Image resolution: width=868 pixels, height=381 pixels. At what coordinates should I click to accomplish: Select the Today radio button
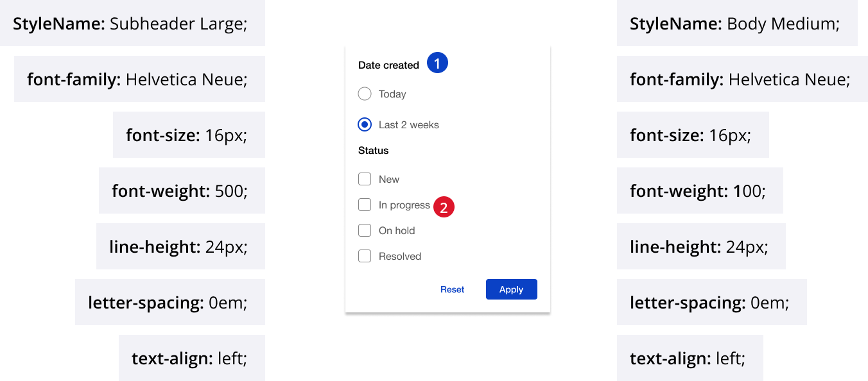pos(365,94)
